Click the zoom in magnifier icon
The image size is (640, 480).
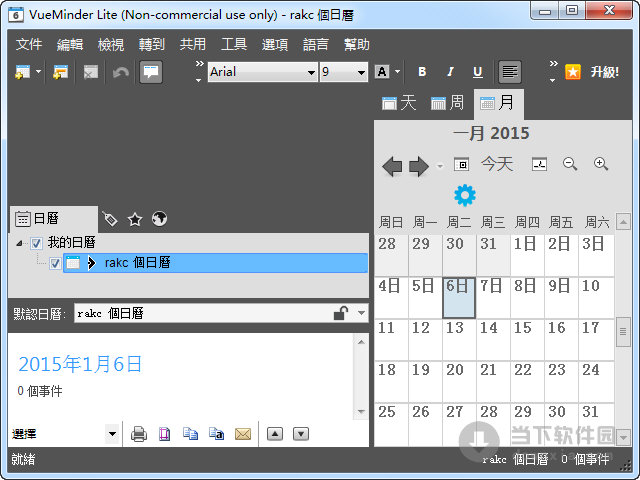601,164
